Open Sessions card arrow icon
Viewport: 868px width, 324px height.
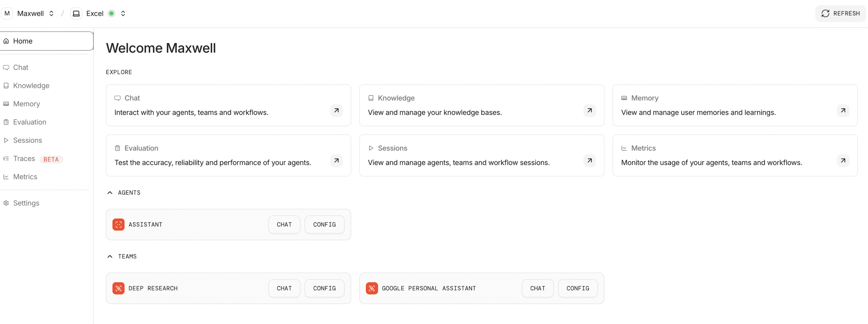click(x=589, y=161)
